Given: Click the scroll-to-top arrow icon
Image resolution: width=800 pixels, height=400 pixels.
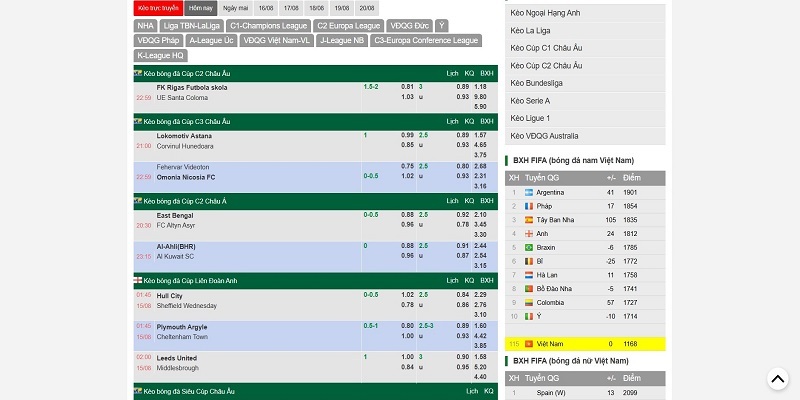Looking at the screenshot, I should [x=778, y=379].
